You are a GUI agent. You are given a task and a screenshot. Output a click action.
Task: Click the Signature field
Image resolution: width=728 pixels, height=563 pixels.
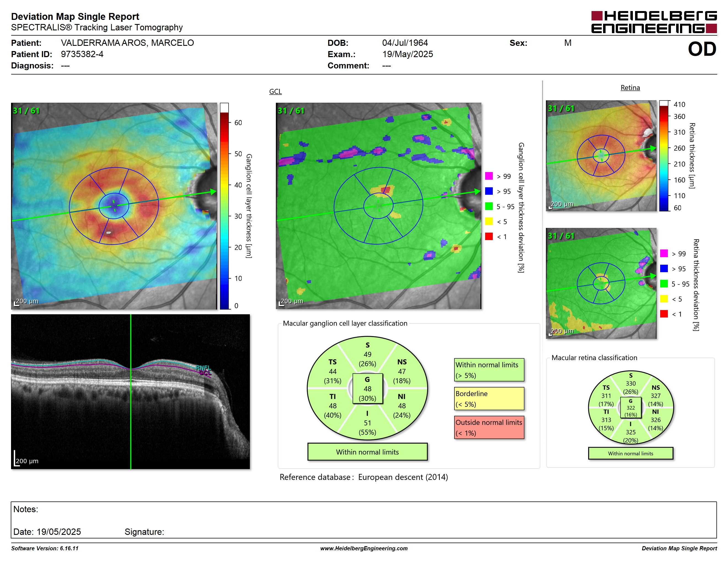[x=144, y=532]
